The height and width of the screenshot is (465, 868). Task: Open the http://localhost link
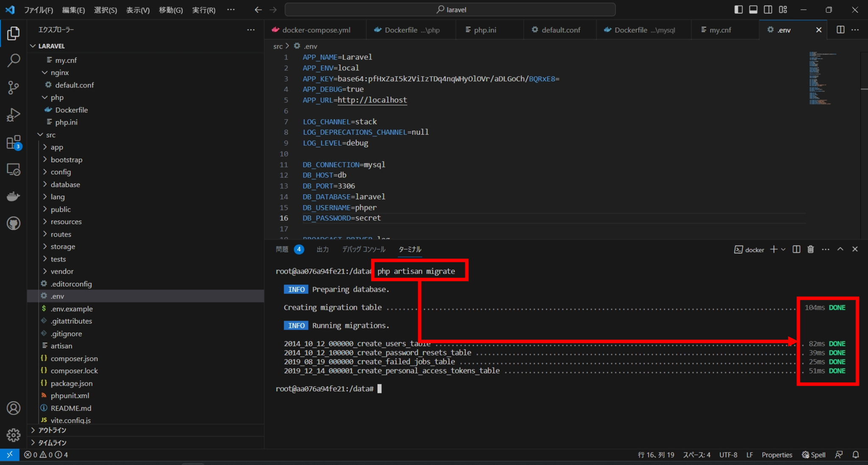click(372, 100)
